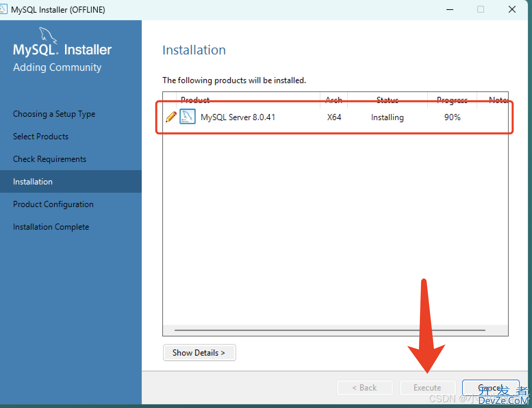Viewport: 532px width, 408px height.
Task: Go to the Select Products step
Action: [41, 137]
